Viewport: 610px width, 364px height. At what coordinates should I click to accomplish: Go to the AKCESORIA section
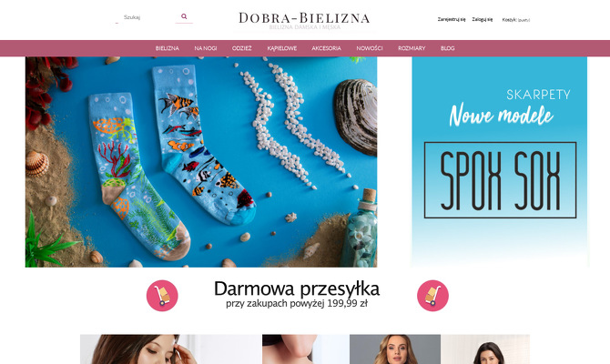click(327, 48)
